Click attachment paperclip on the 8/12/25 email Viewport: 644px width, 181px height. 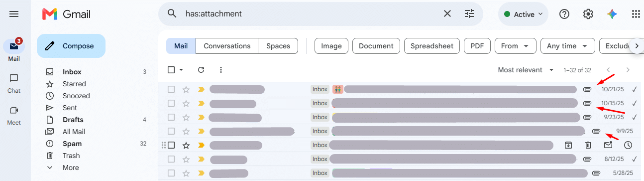(587, 159)
